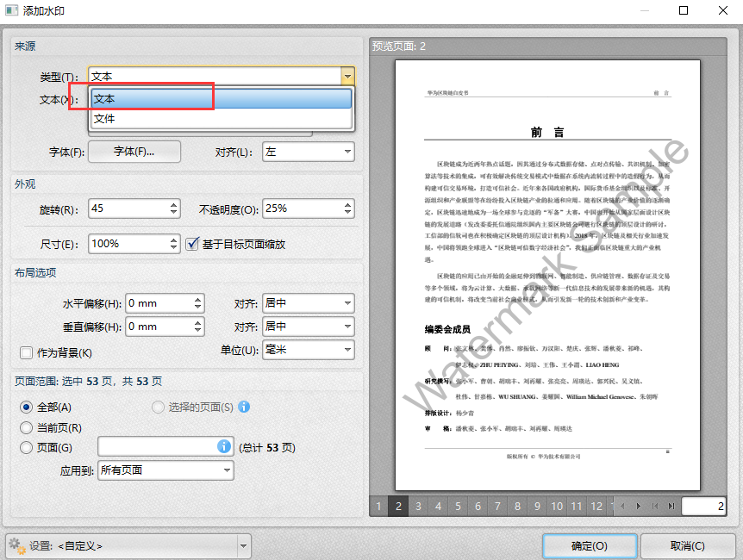
Task: Select the 全部(A) radio button
Action: (x=26, y=407)
